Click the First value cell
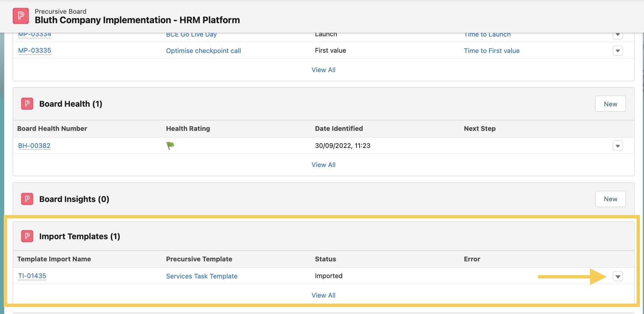This screenshot has width=644, height=314. 330,50
